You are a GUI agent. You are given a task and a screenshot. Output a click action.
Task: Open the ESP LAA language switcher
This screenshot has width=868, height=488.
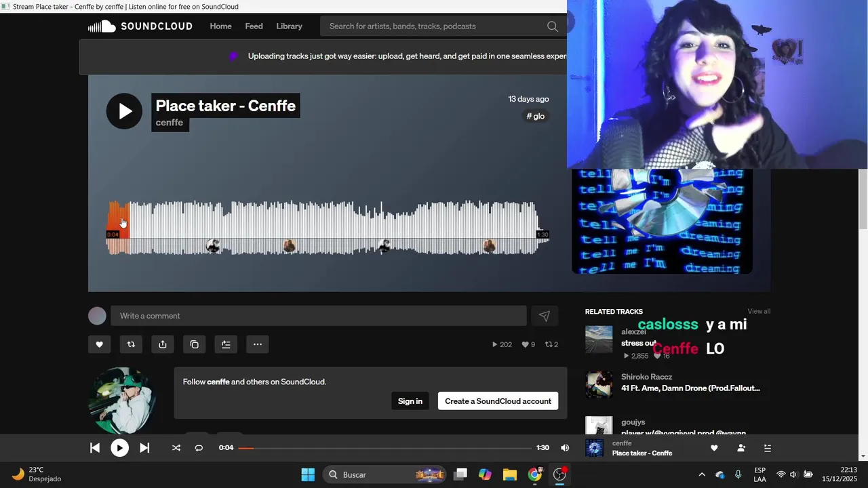coord(759,474)
